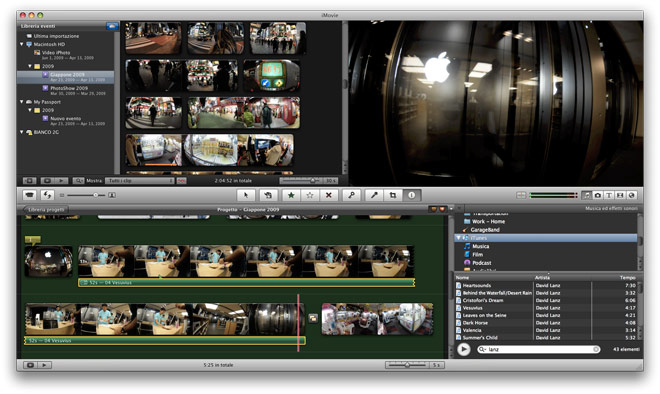Open the Mostra clip filter dropdown
This screenshot has height=394, width=660.
[x=139, y=181]
